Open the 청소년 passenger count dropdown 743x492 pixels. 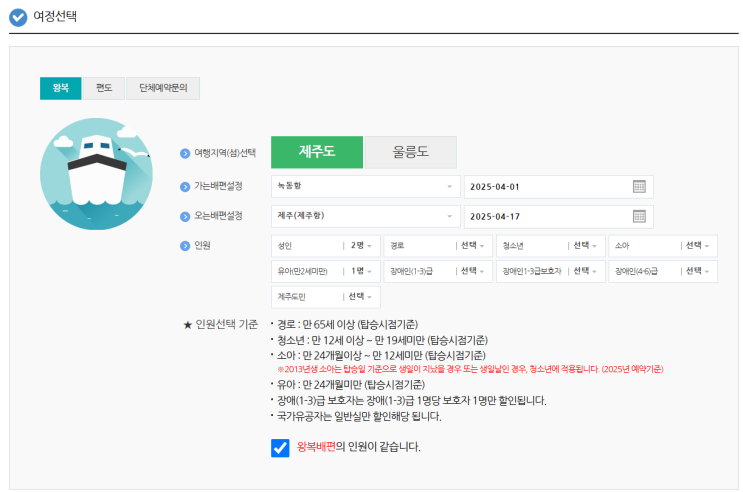(551, 246)
